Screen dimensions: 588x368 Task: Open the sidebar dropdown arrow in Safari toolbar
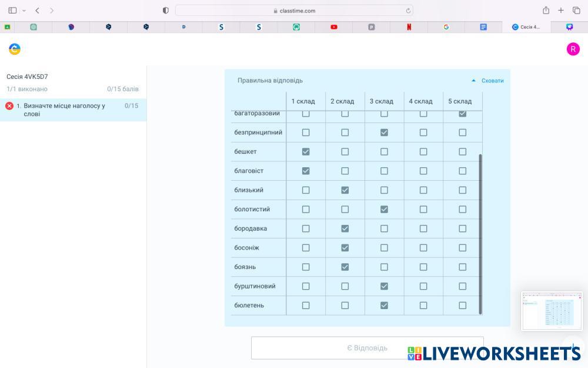point(24,11)
